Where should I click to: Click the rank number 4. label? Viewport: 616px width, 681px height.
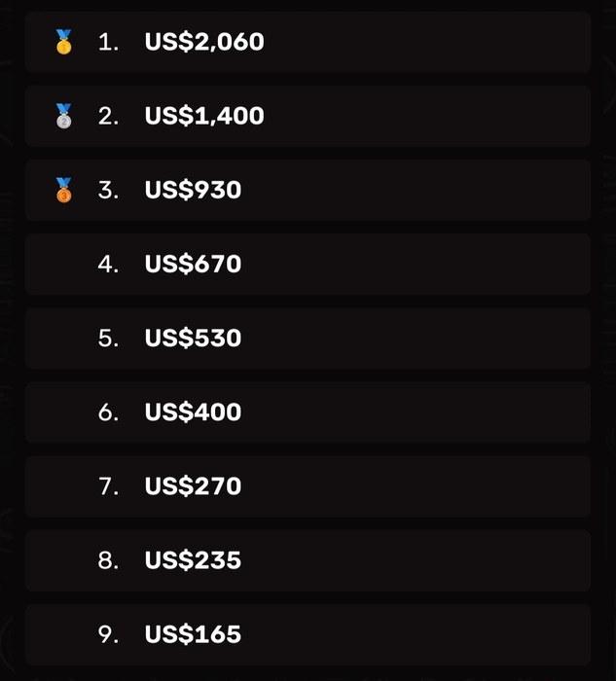[x=108, y=264]
